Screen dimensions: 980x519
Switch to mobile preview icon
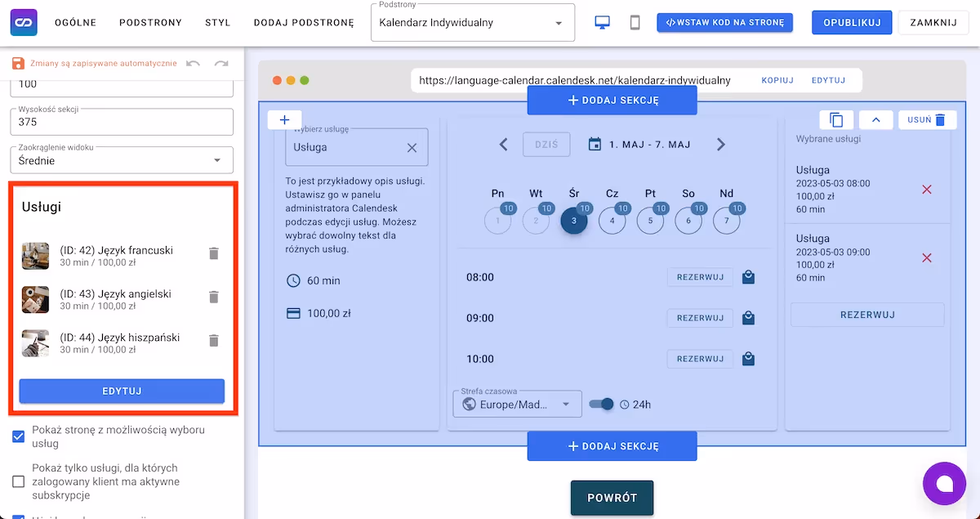[x=635, y=23]
